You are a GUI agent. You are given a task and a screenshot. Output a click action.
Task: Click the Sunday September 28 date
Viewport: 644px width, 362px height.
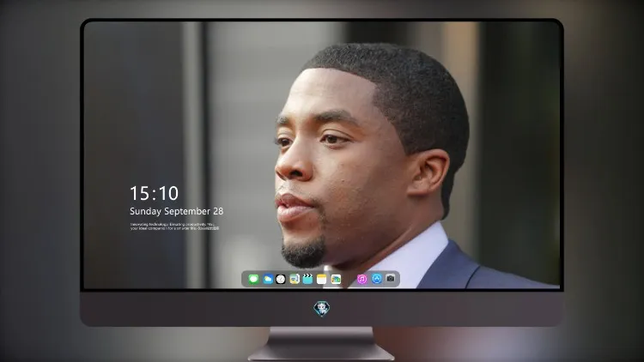(177, 211)
